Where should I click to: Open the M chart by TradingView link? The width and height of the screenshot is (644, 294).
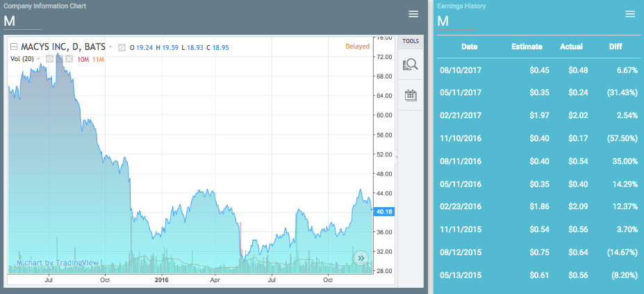(58, 263)
